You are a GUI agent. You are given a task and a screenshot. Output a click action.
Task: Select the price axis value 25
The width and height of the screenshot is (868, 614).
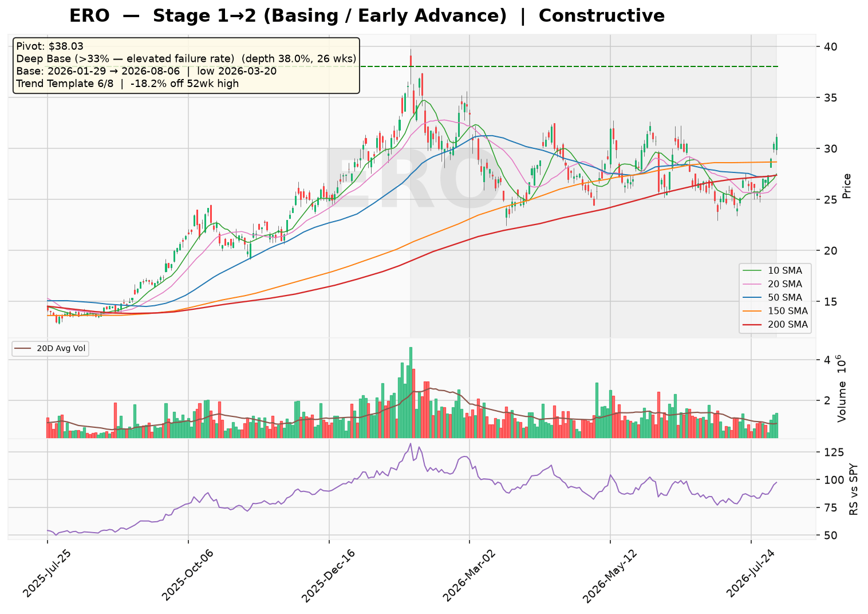830,200
